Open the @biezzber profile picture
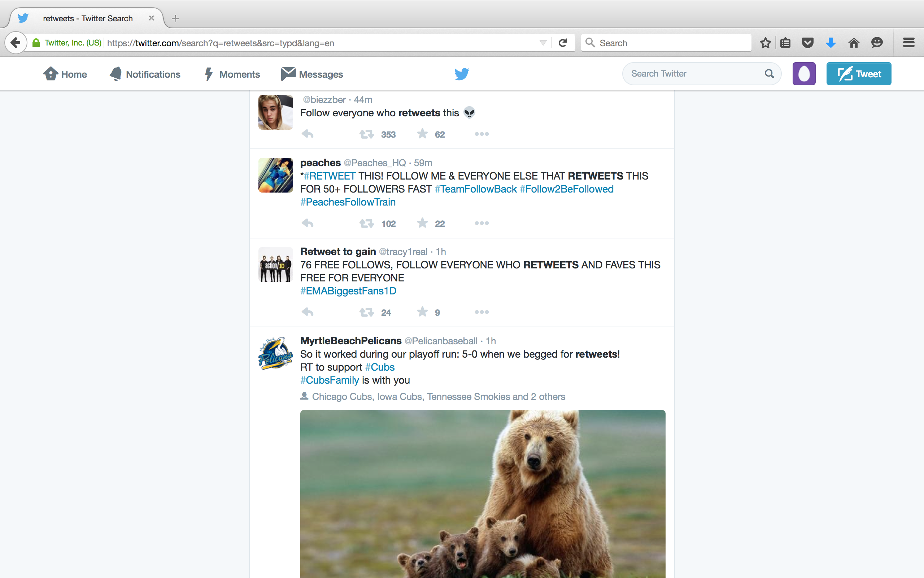 tap(276, 112)
